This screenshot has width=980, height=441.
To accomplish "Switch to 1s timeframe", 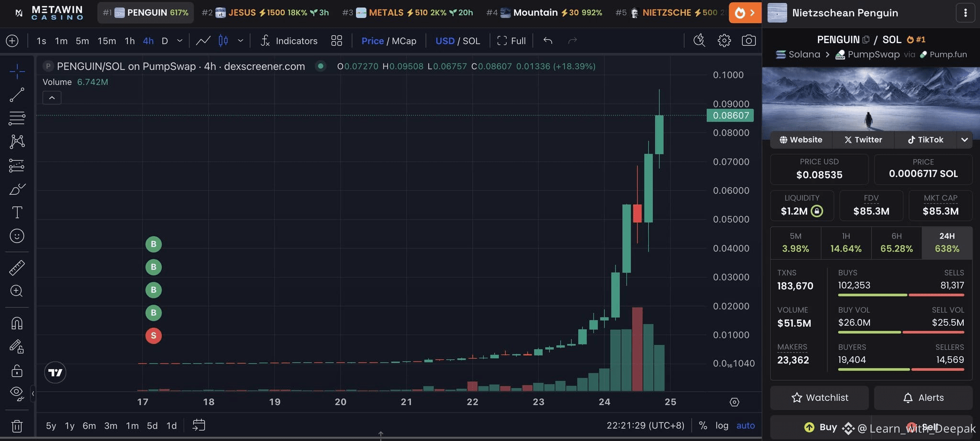I will pos(42,41).
